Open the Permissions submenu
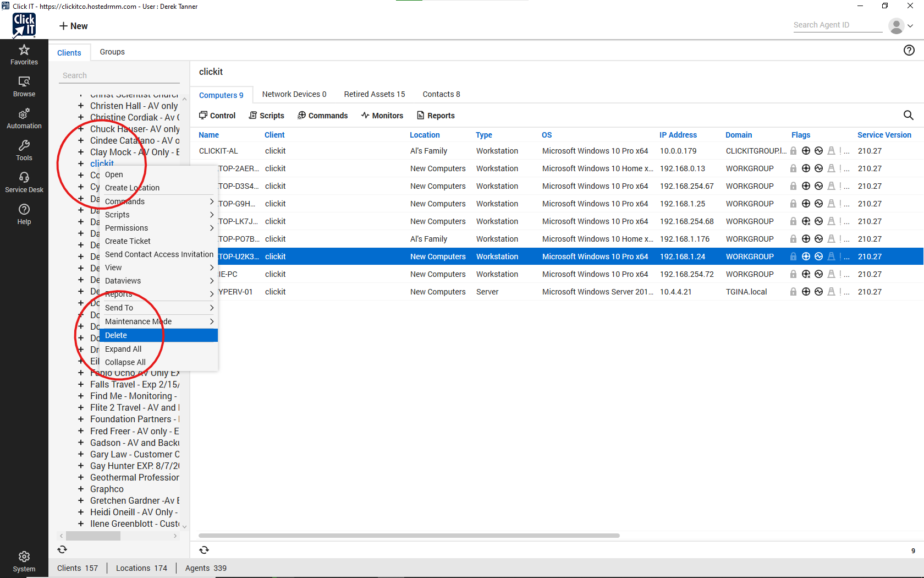924x578 pixels. point(158,228)
